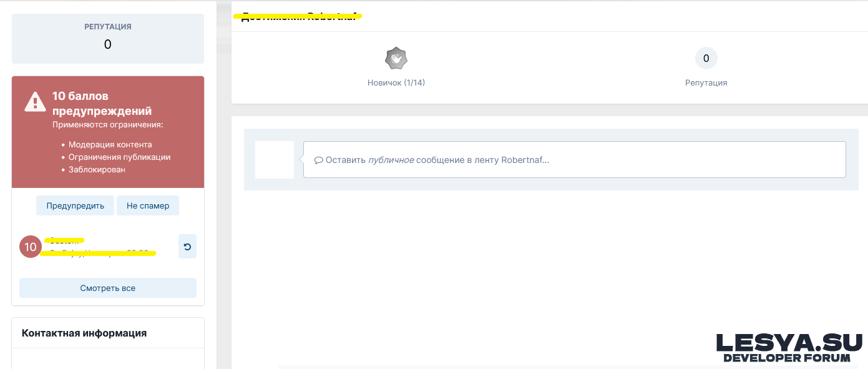This screenshot has width=868, height=369.
Task: Click the reputation 0 circle in achievements
Action: (x=706, y=59)
